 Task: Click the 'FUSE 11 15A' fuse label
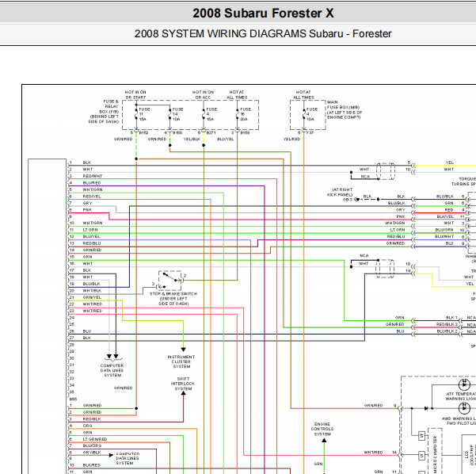point(144,114)
